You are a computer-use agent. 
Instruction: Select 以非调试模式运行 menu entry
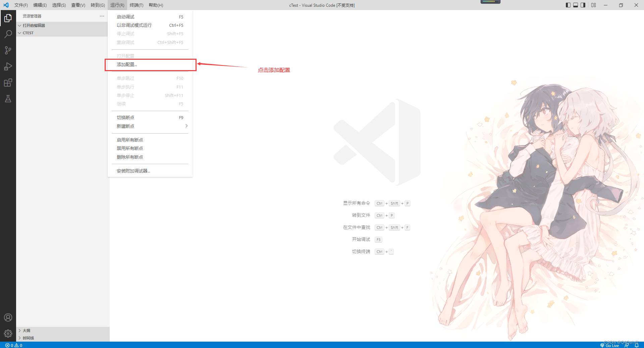(150, 25)
